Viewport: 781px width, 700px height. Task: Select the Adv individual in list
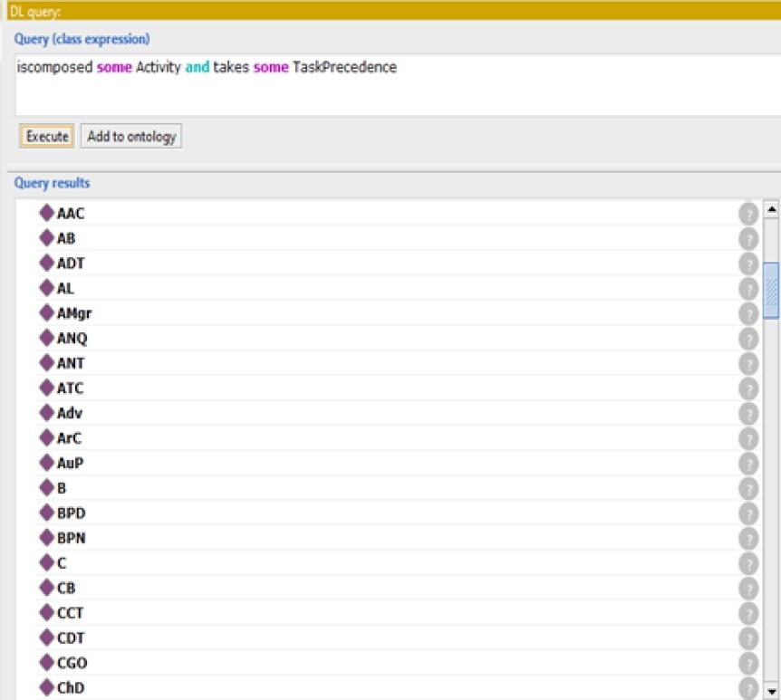point(70,413)
